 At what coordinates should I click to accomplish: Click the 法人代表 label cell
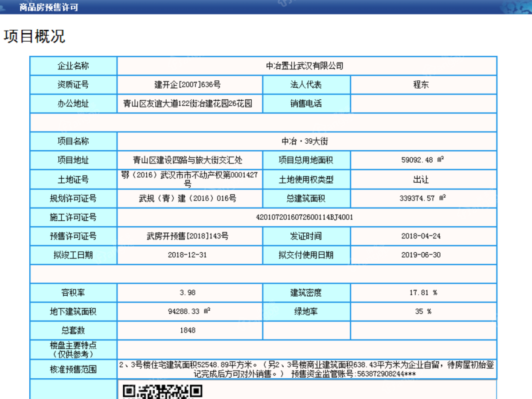tap(306, 85)
